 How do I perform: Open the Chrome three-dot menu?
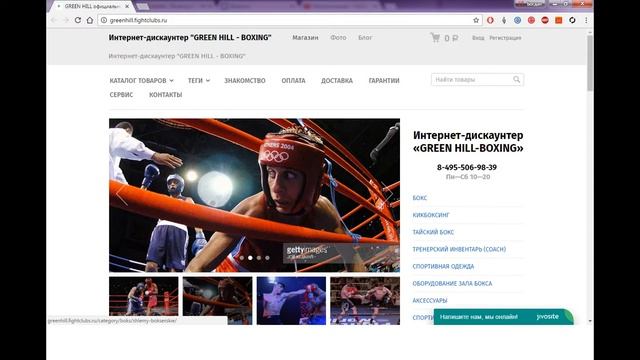(586, 20)
